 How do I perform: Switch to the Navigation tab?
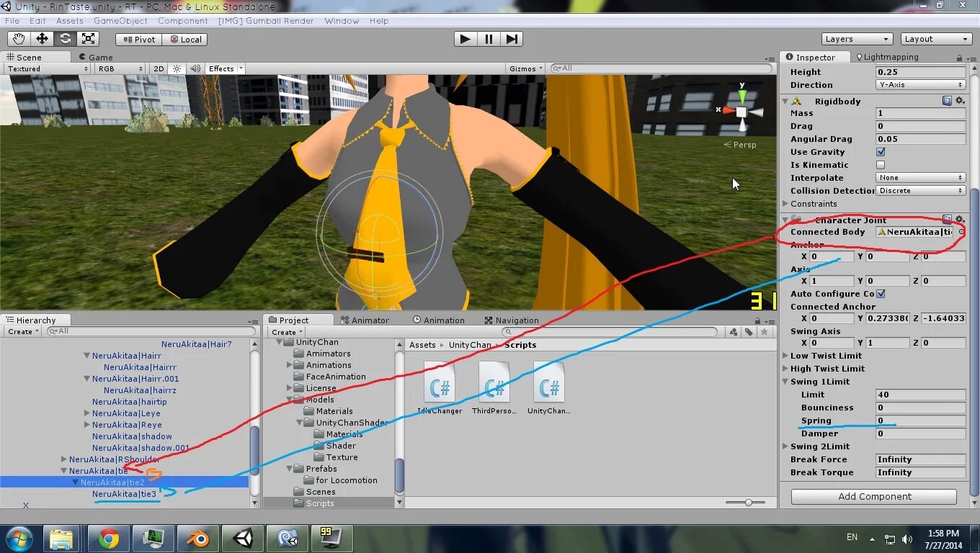coord(512,320)
